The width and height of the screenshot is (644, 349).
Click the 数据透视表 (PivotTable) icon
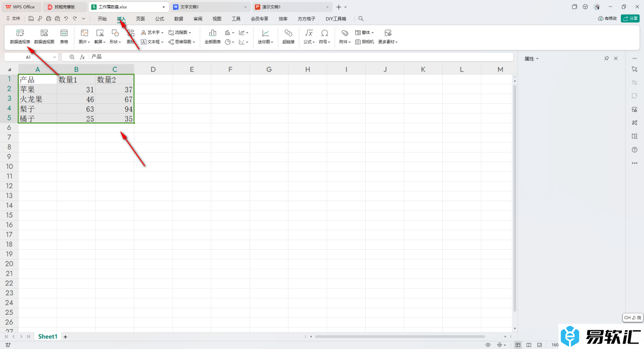[x=20, y=37]
